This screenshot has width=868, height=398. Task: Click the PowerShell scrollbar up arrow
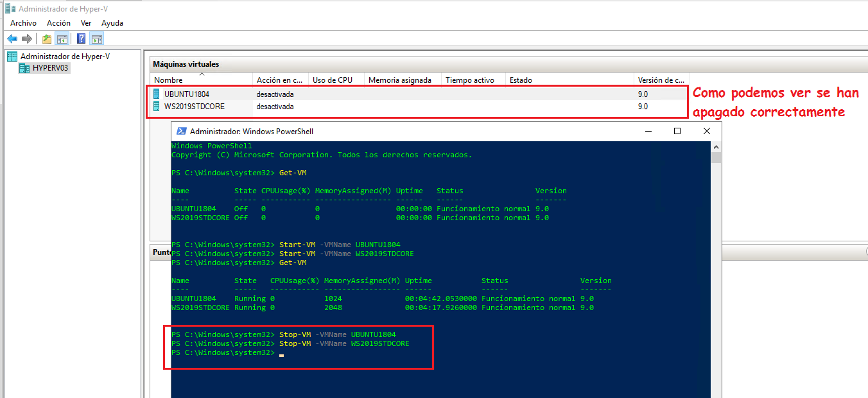(x=715, y=146)
